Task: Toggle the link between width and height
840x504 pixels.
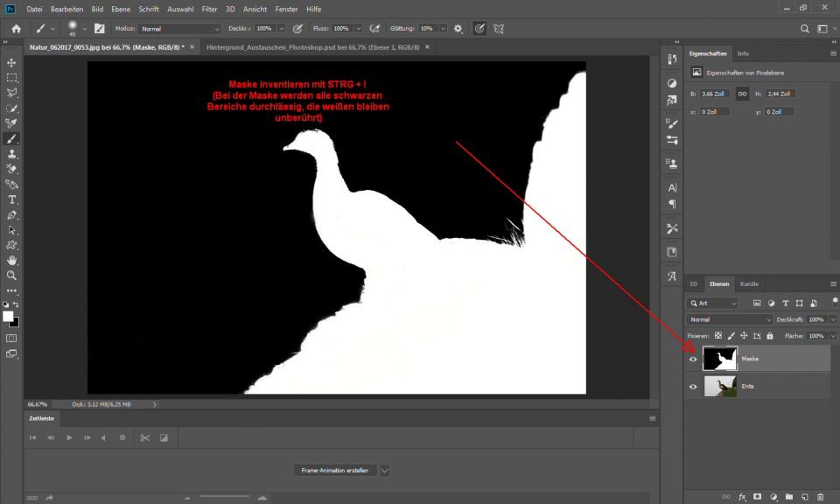Action: 742,94
